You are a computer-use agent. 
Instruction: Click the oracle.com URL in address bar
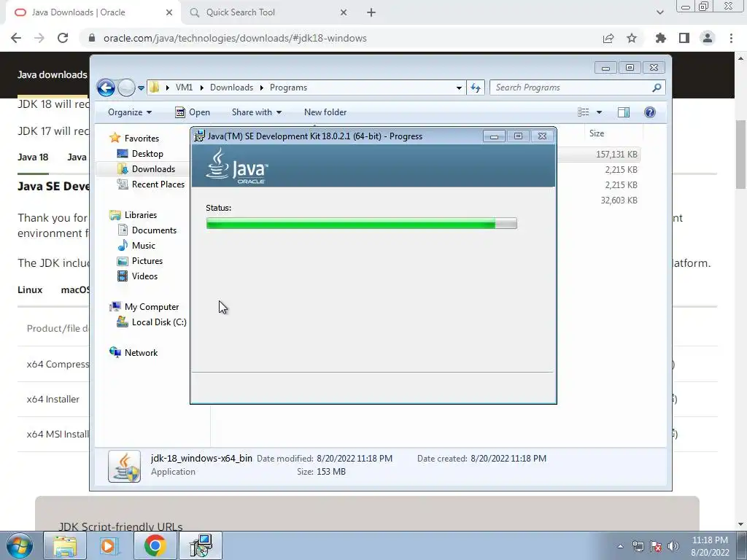click(235, 38)
